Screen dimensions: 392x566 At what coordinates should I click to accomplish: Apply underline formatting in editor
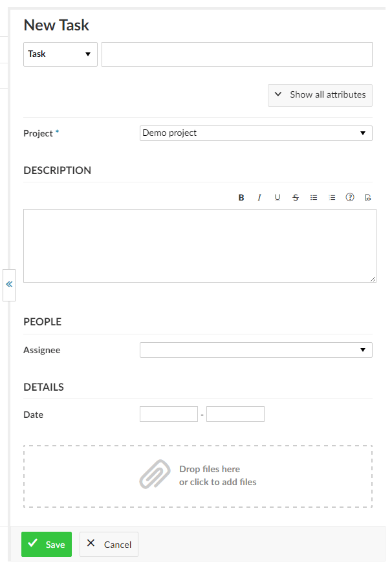click(278, 198)
